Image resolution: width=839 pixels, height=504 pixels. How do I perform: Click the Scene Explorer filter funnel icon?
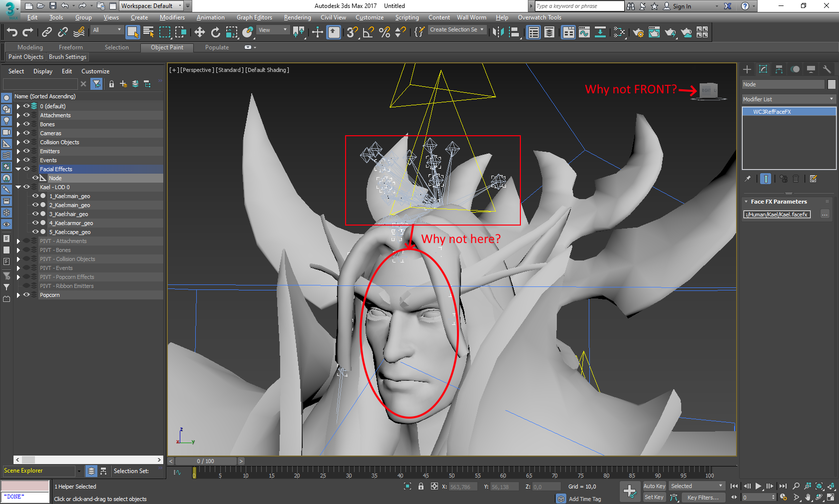click(97, 84)
